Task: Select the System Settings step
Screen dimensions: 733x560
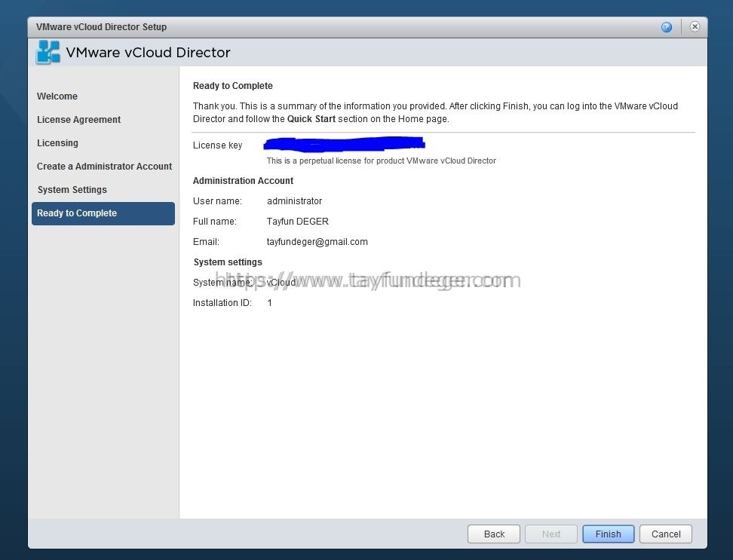Action: click(72, 190)
